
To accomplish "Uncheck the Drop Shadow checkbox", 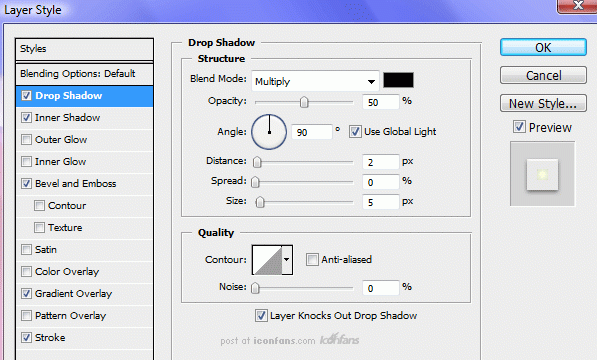I will (x=26, y=96).
